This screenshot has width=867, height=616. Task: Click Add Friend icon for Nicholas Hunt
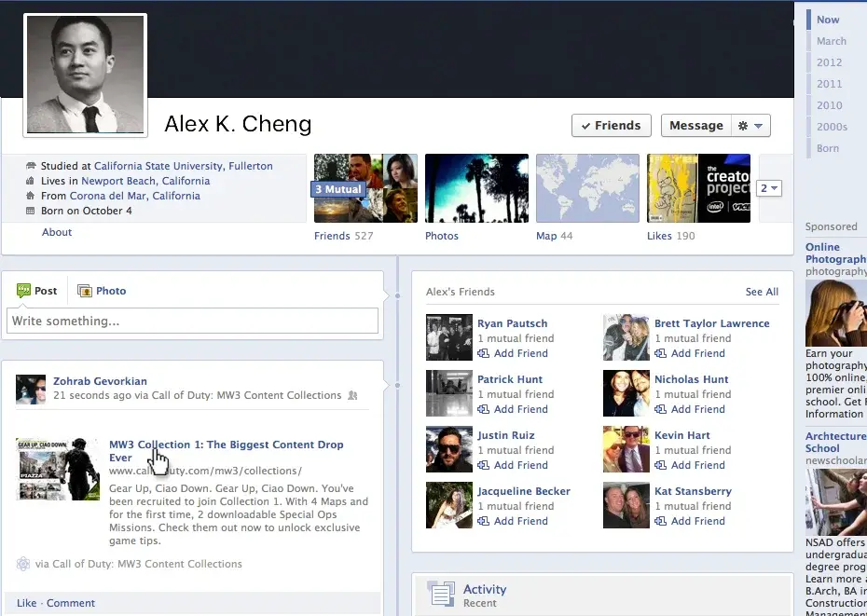tap(660, 409)
